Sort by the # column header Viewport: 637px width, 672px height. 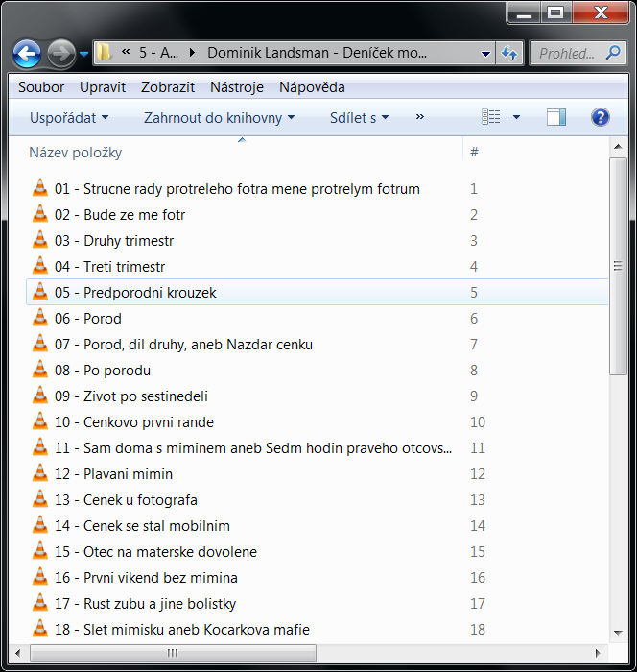click(535, 153)
